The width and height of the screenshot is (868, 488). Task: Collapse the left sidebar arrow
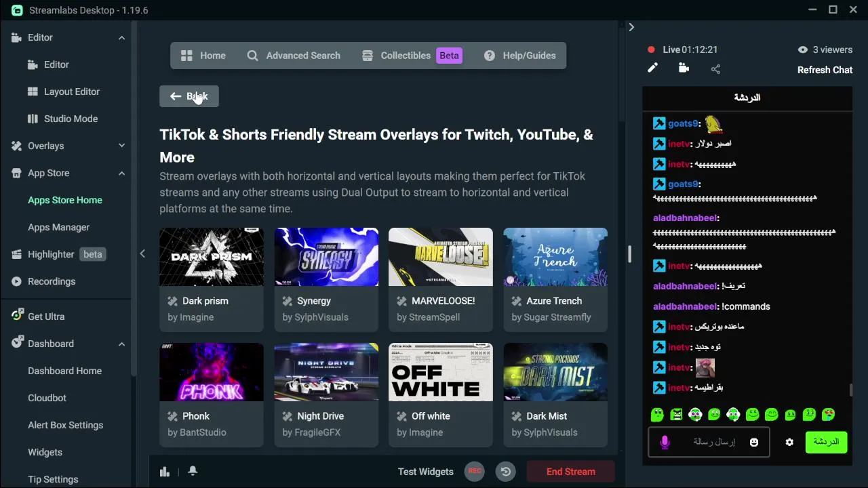tap(142, 253)
